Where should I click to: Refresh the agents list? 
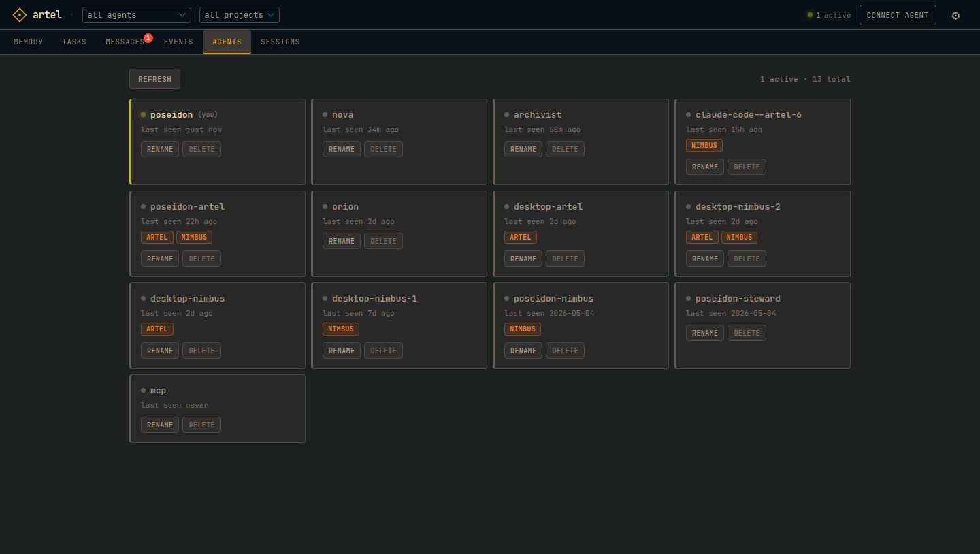[154, 79]
